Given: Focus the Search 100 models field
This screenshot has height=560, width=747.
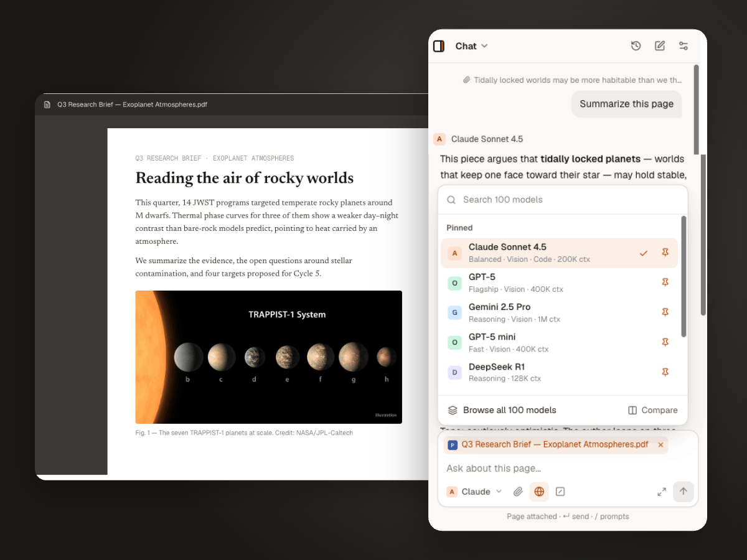Looking at the screenshot, I should click(563, 200).
